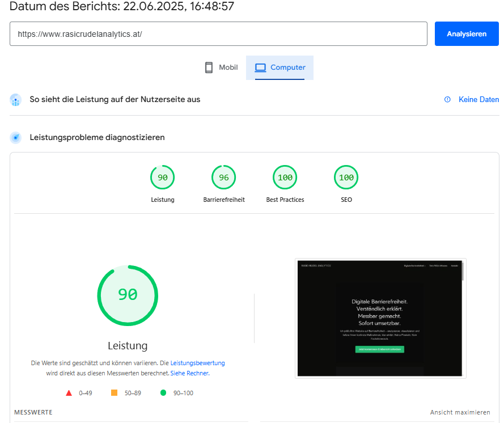Jump to the Leistung score gauge 90
This screenshot has width=504, height=423.
click(x=162, y=177)
